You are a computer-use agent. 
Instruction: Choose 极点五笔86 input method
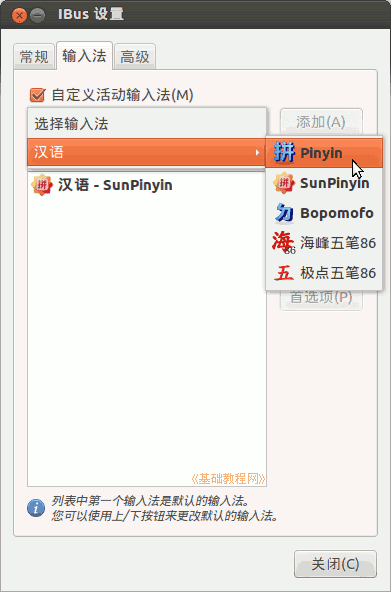[x=324, y=273]
